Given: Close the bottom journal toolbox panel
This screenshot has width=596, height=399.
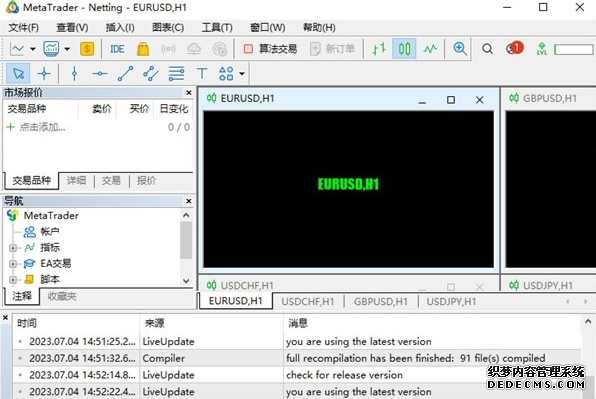Looking at the screenshot, I should coord(5,317).
